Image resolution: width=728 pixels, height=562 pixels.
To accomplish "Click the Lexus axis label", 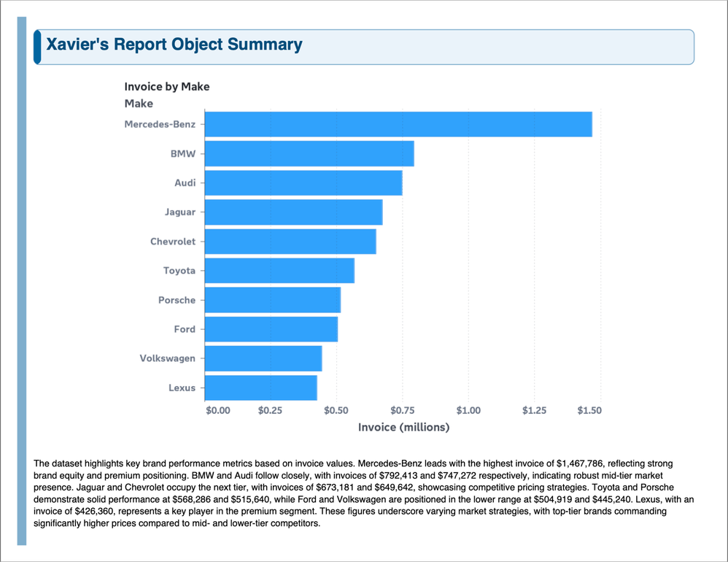I will 182,388.
